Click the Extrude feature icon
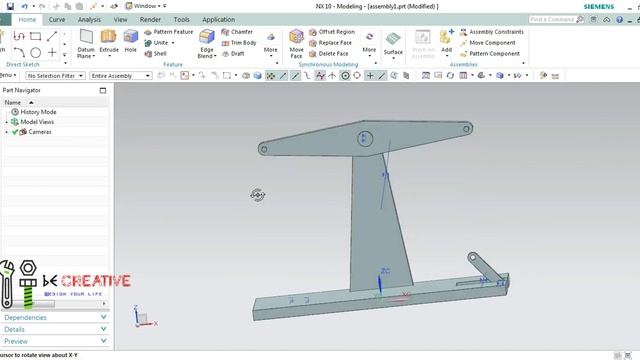 (108, 37)
